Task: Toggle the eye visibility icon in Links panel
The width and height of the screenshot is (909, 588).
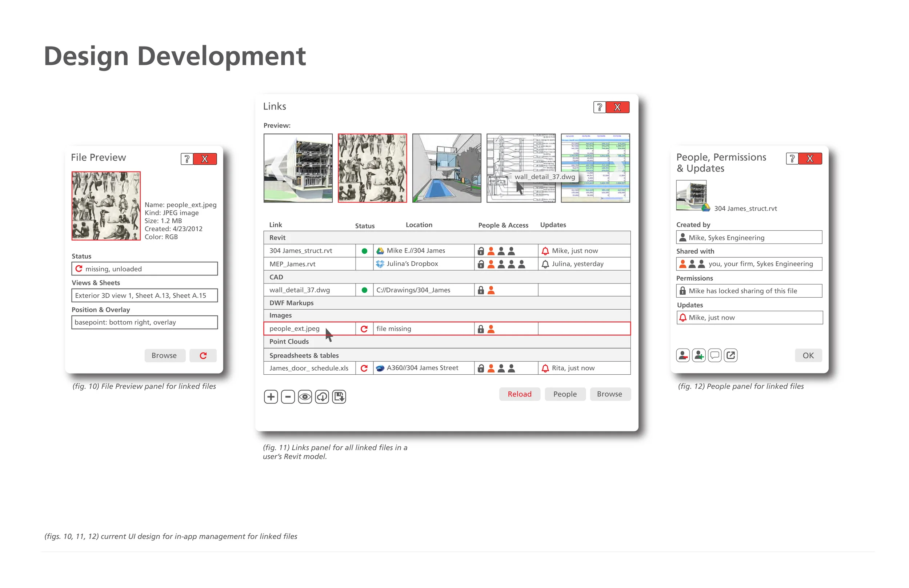Action: [305, 397]
